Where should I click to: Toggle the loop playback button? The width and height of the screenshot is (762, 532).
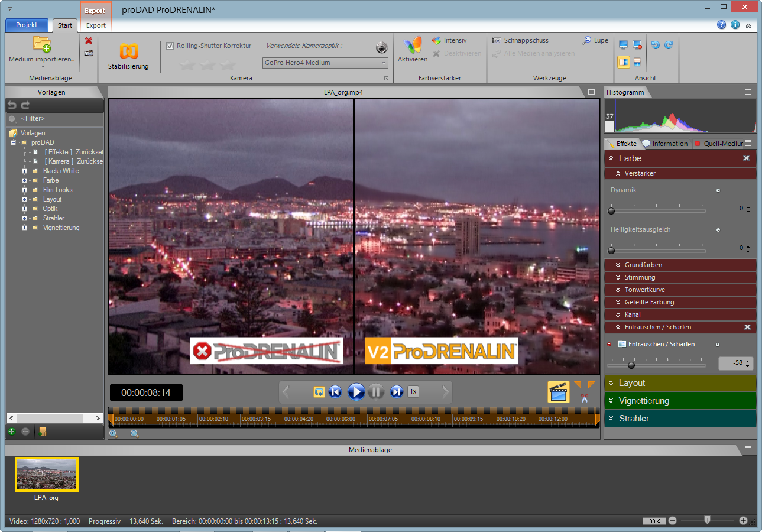click(x=319, y=392)
